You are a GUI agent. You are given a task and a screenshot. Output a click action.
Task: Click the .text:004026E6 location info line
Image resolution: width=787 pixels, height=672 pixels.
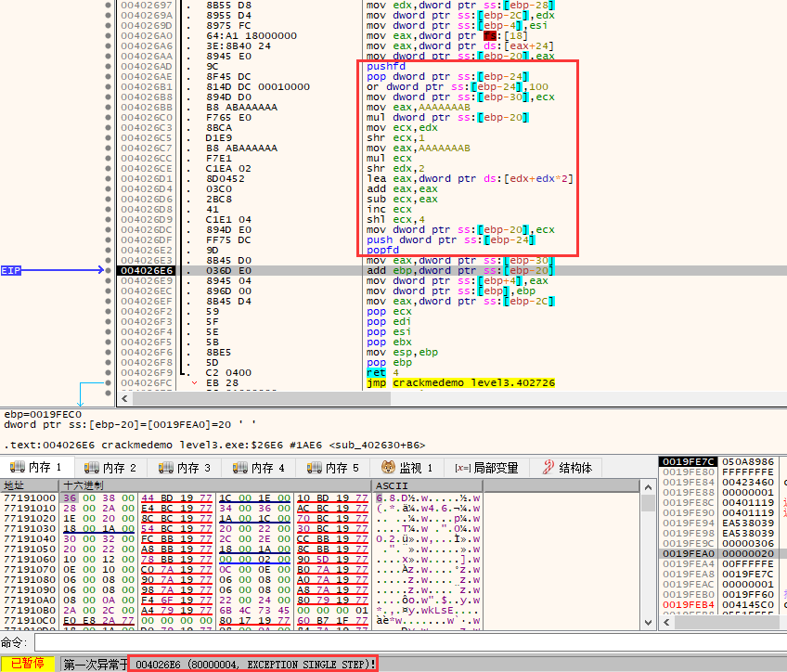click(214, 446)
